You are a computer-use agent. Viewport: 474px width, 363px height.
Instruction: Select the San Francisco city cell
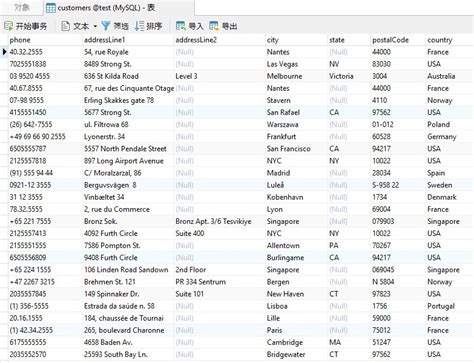[x=296, y=149]
